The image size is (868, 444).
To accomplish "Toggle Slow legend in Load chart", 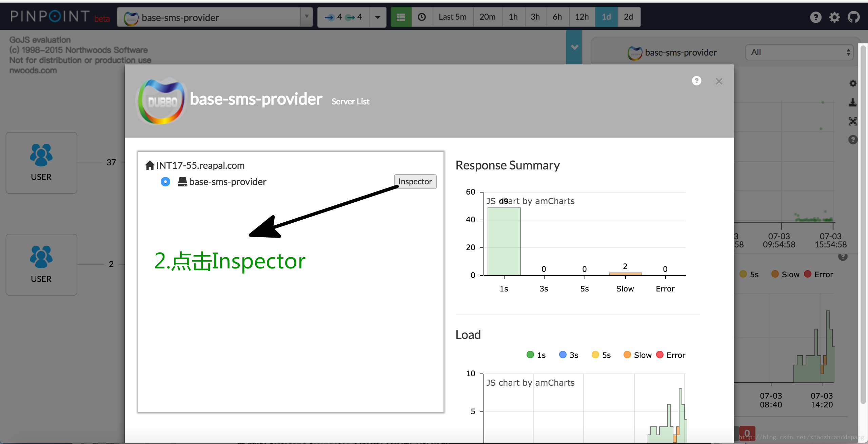I will pos(637,355).
